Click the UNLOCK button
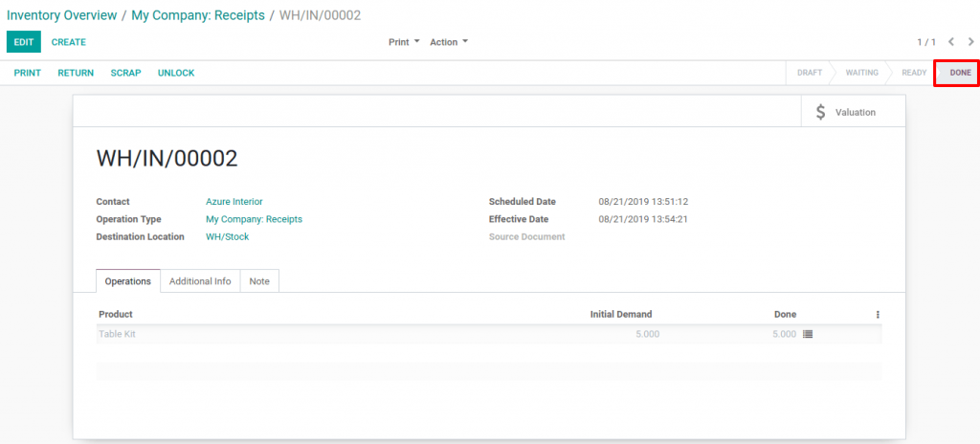This screenshot has height=444, width=980. (176, 73)
